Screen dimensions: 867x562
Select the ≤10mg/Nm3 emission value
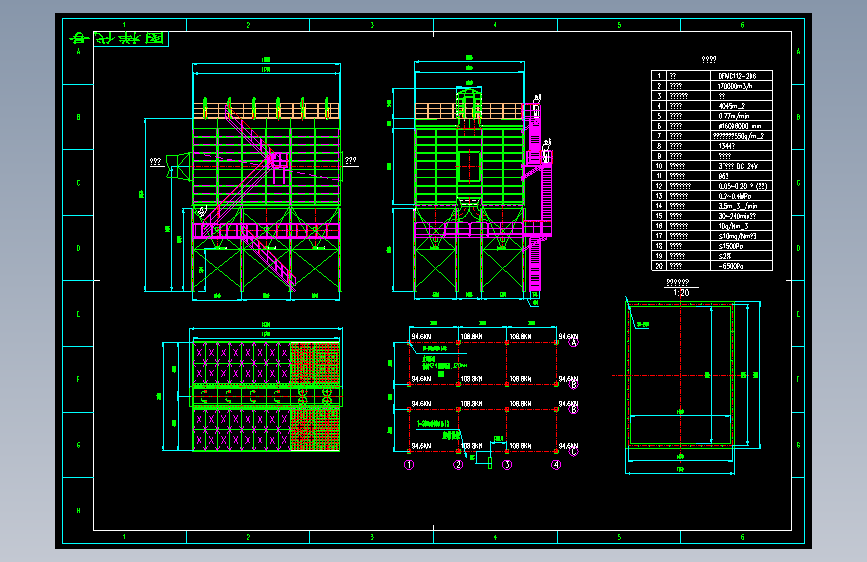coord(737,236)
